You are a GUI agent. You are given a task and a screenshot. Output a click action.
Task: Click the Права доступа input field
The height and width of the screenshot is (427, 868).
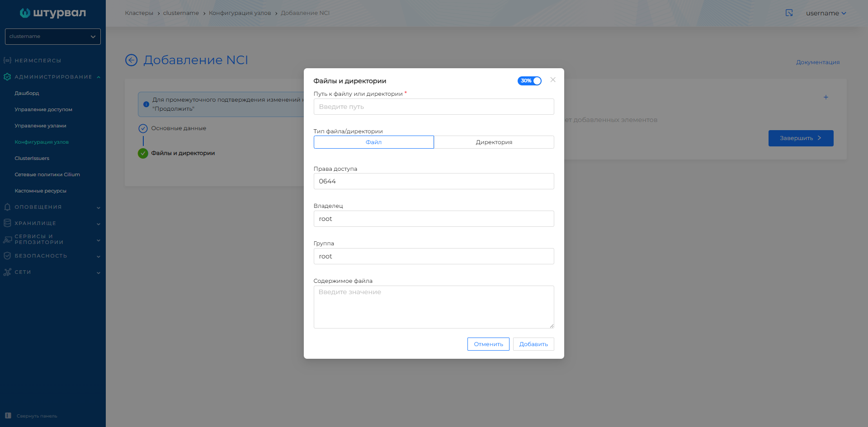(x=434, y=181)
